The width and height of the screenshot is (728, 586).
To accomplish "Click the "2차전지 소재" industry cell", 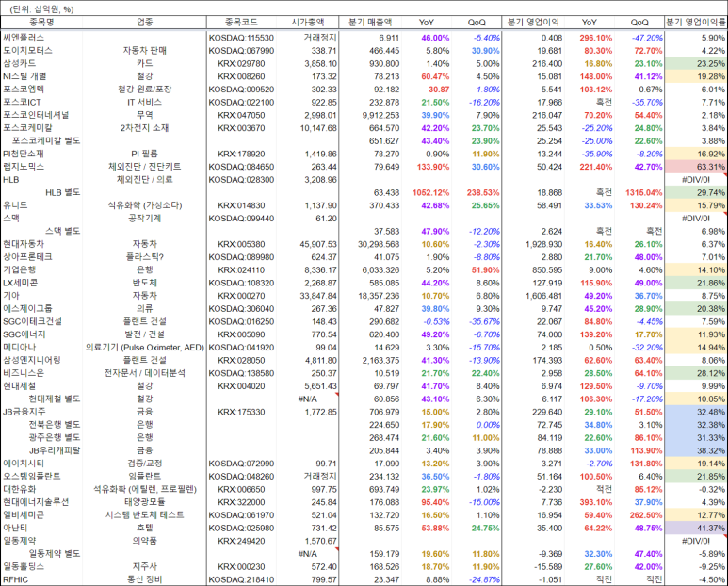I will (144, 128).
